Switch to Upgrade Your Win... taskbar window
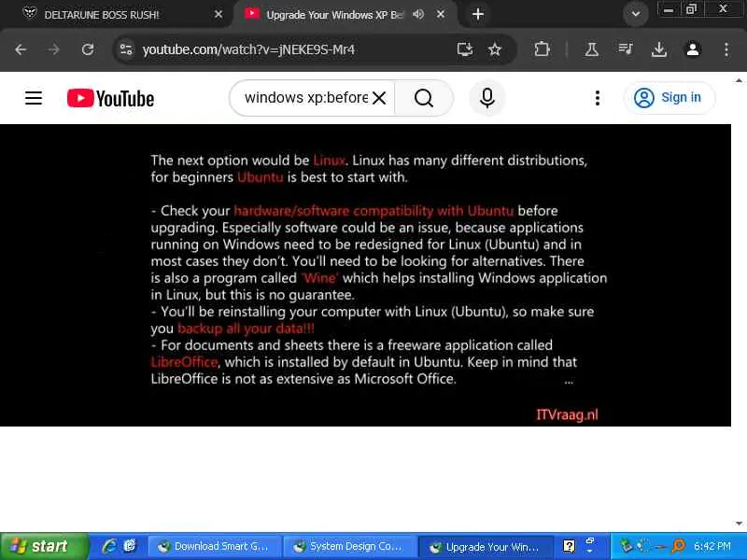The width and height of the screenshot is (747, 560). click(x=486, y=547)
